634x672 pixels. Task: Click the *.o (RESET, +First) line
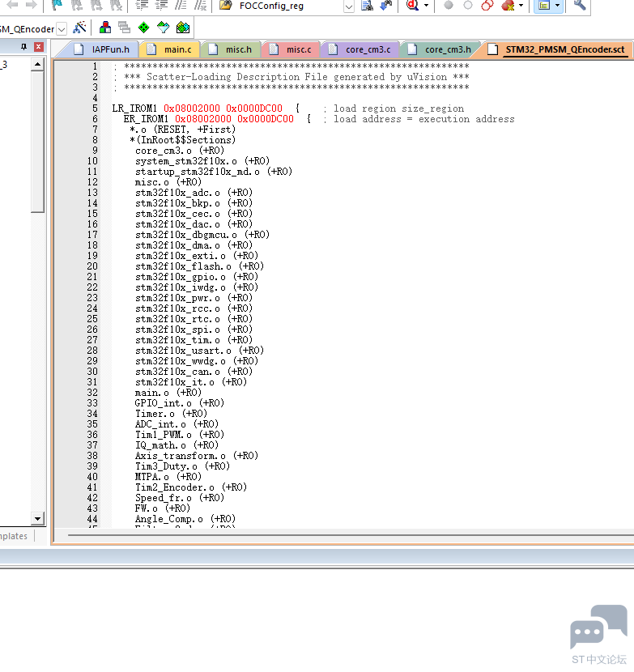pos(183,130)
